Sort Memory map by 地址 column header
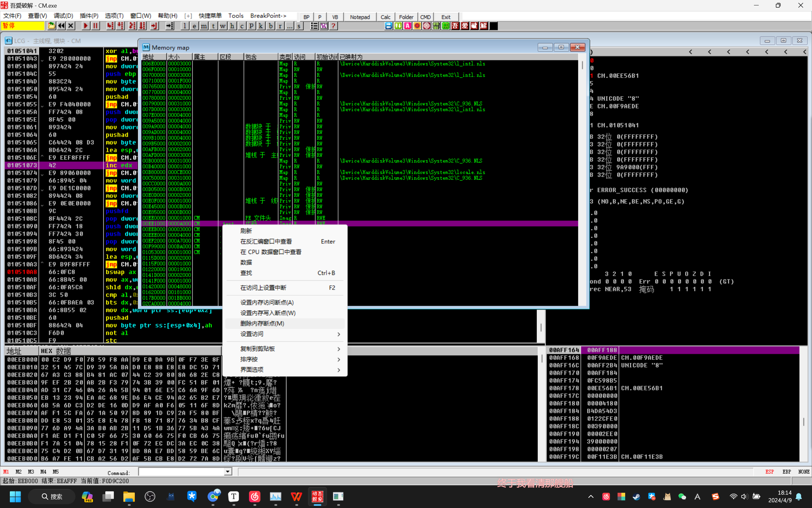 (154, 57)
